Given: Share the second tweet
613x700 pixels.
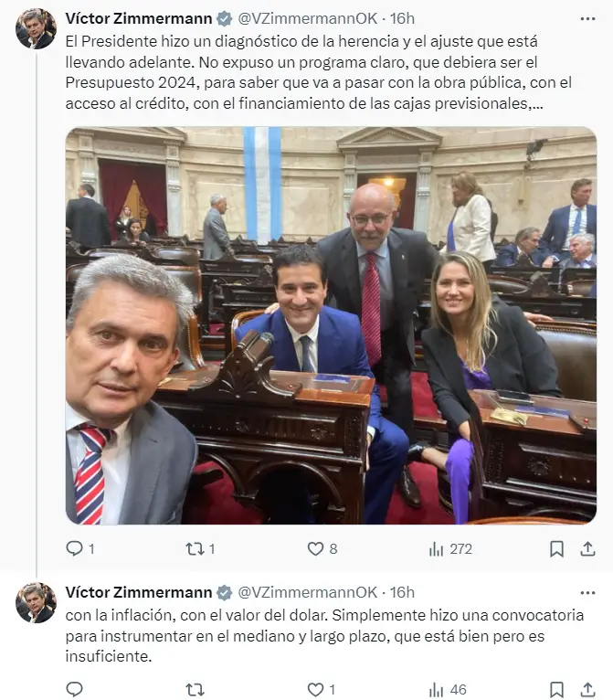Looking at the screenshot, I should pos(587,690).
